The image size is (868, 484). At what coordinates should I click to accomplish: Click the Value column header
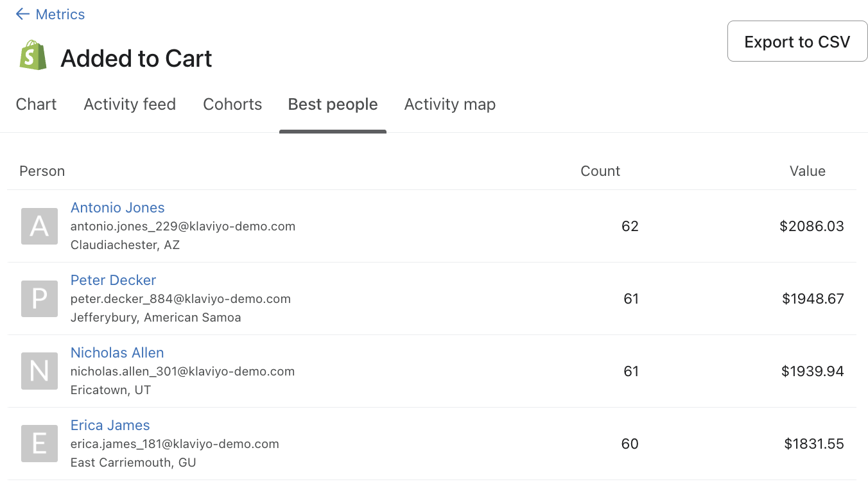pyautogui.click(x=807, y=171)
